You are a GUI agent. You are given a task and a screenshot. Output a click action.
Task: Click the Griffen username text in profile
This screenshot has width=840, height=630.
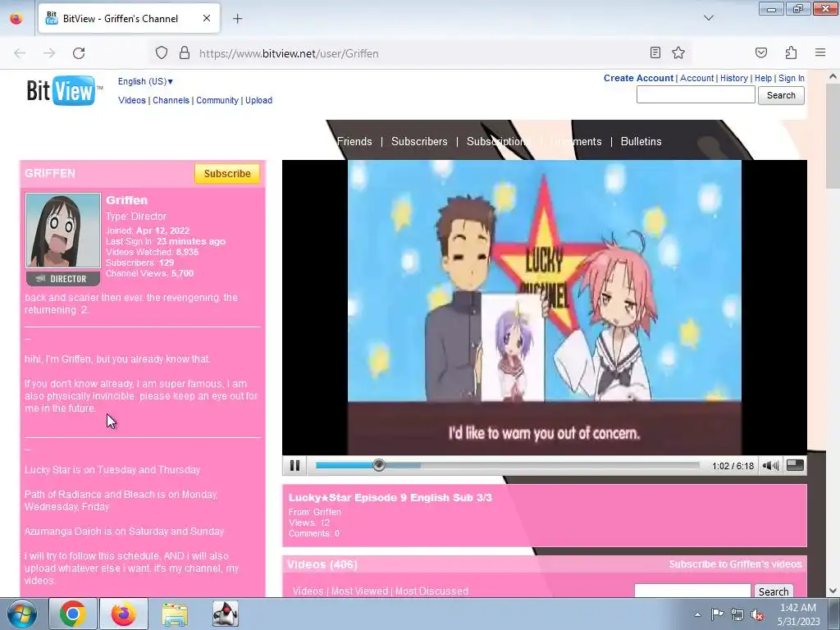(x=126, y=200)
